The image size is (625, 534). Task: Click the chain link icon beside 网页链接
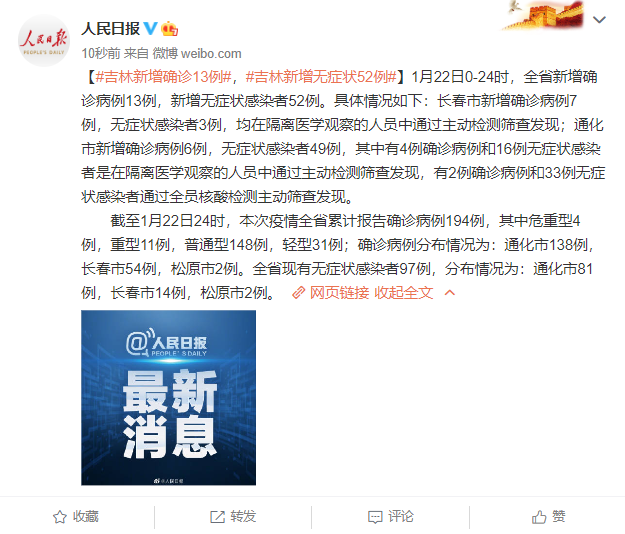point(299,293)
